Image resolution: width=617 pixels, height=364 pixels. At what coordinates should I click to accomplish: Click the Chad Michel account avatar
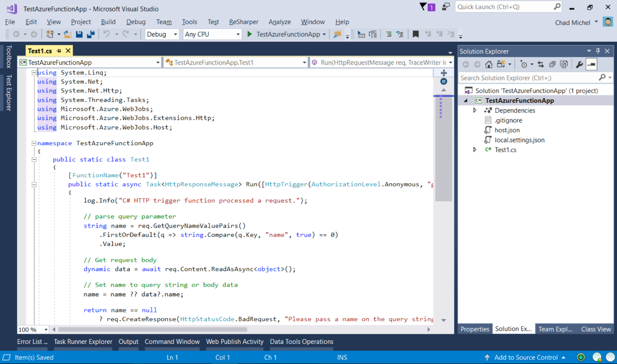click(608, 22)
